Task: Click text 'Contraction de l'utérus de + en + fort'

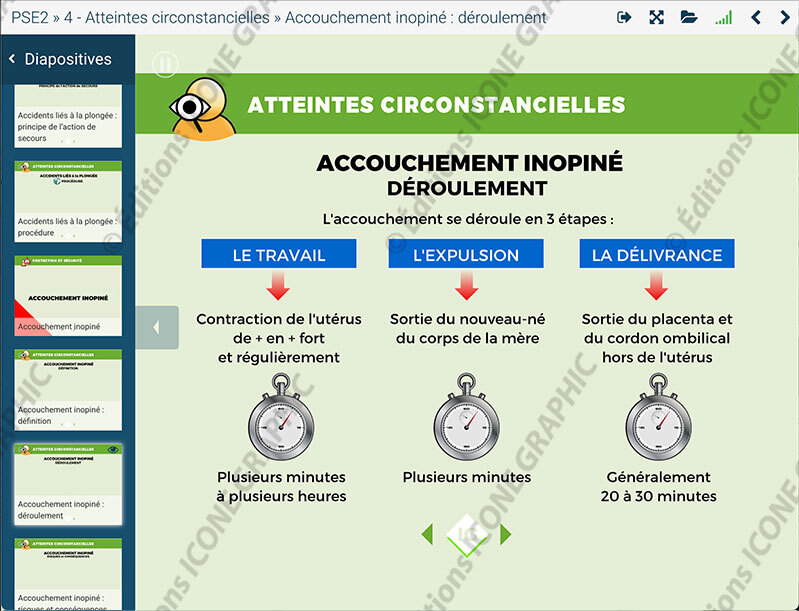Action: coord(279,329)
